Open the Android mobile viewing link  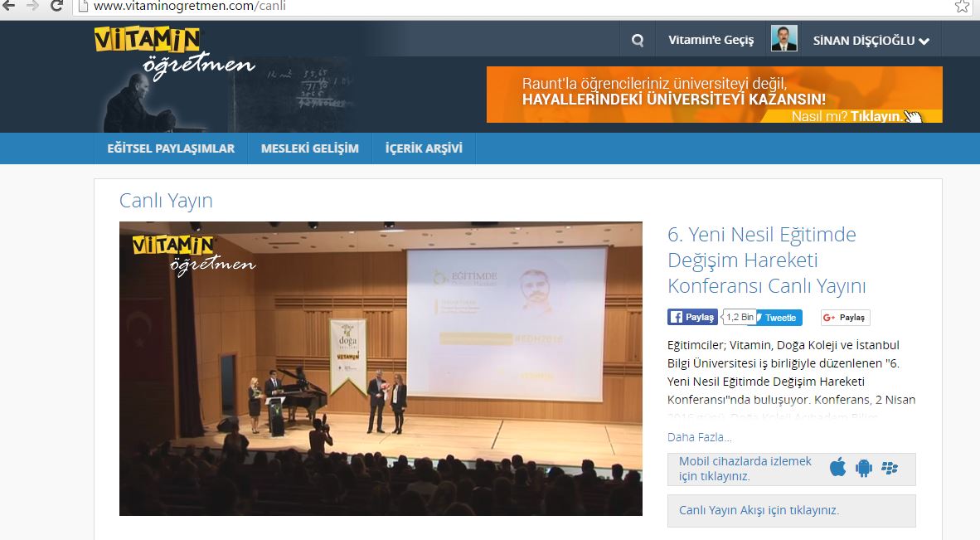864,468
